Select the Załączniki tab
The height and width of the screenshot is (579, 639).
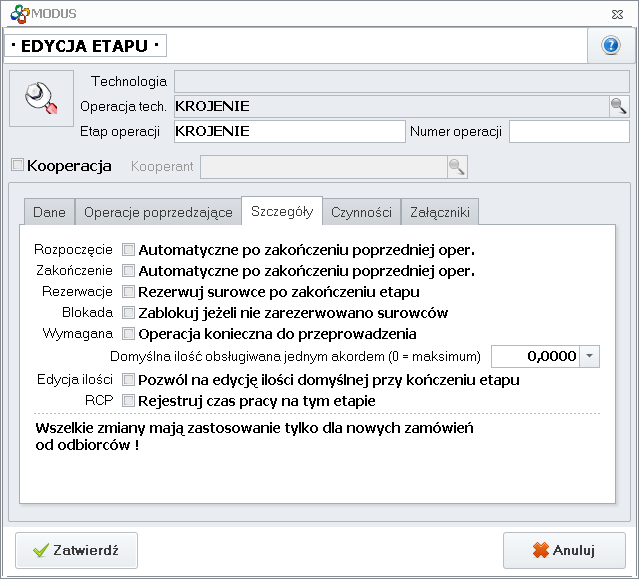pos(440,212)
